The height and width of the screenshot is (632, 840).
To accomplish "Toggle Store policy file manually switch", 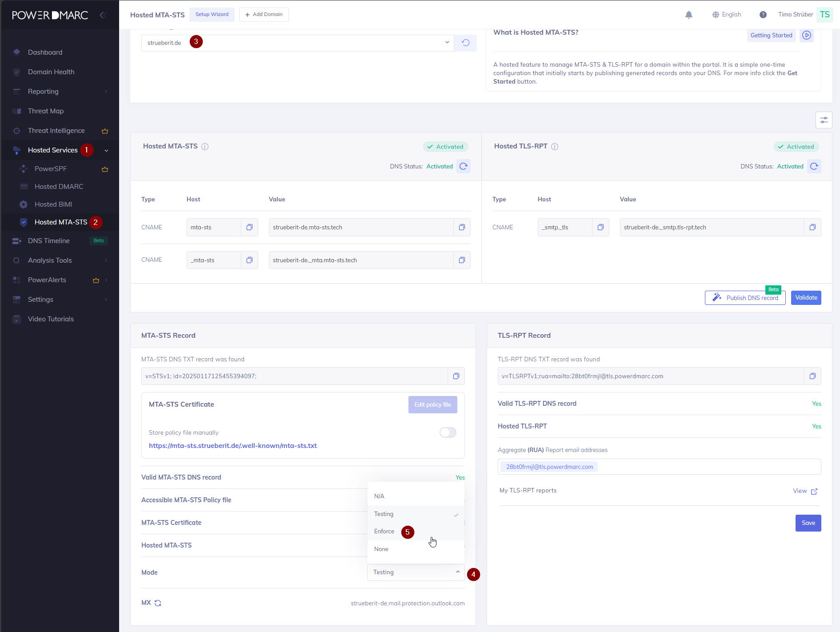I will click(x=448, y=432).
